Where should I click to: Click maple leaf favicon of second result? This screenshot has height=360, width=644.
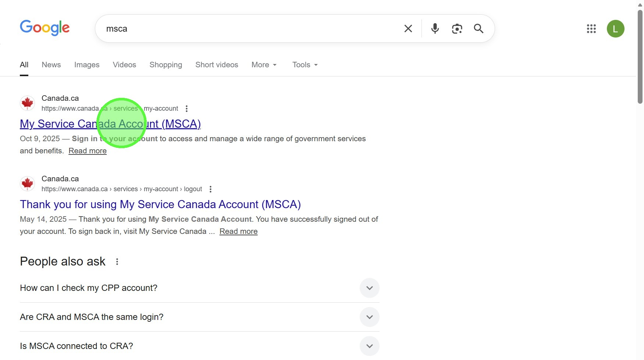[x=27, y=183]
